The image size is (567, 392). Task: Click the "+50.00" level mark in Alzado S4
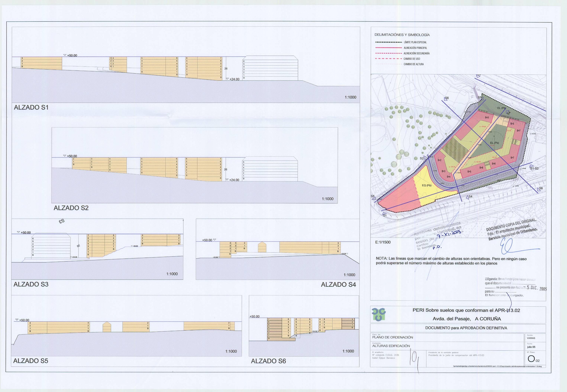click(x=209, y=240)
